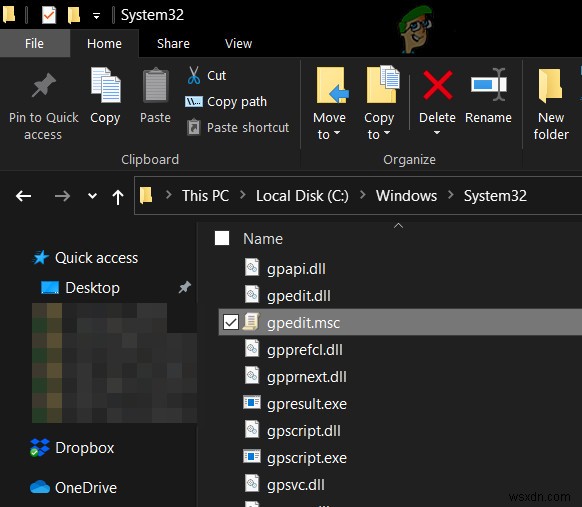Click the Copy path text button
This screenshot has height=507, width=582.
(x=237, y=102)
